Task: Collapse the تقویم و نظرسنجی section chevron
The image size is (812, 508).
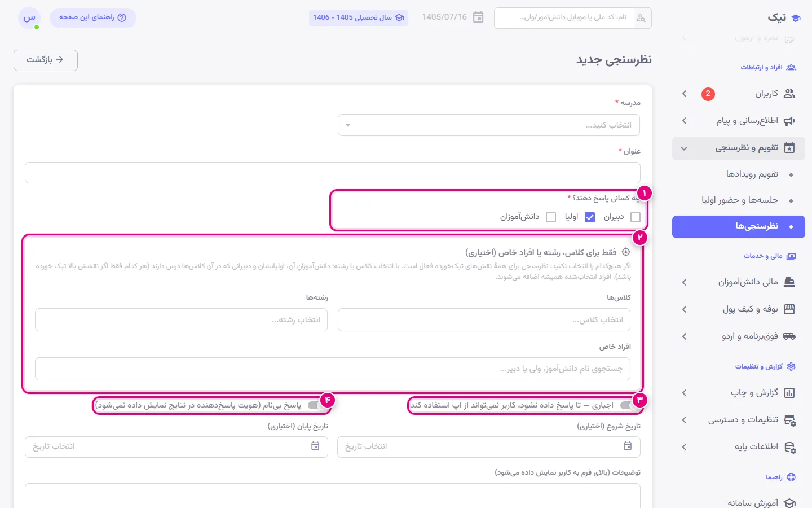Action: 684,148
